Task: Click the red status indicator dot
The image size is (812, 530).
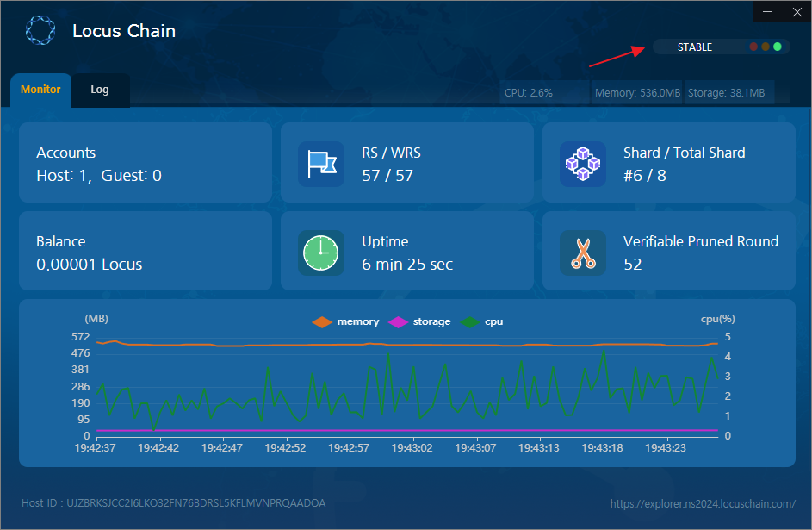Action: pyautogui.click(x=753, y=47)
